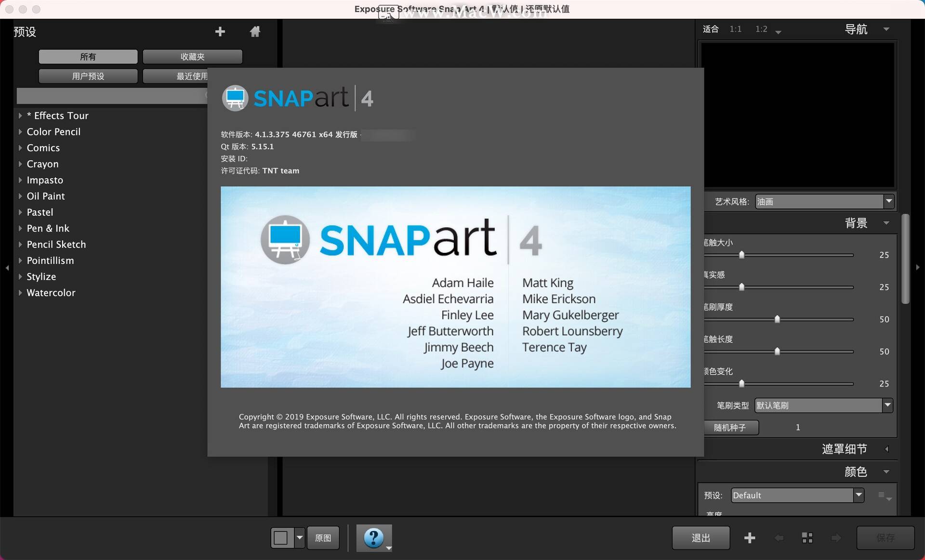925x560 pixels.
Task: Click the preset search field
Action: 112,96
